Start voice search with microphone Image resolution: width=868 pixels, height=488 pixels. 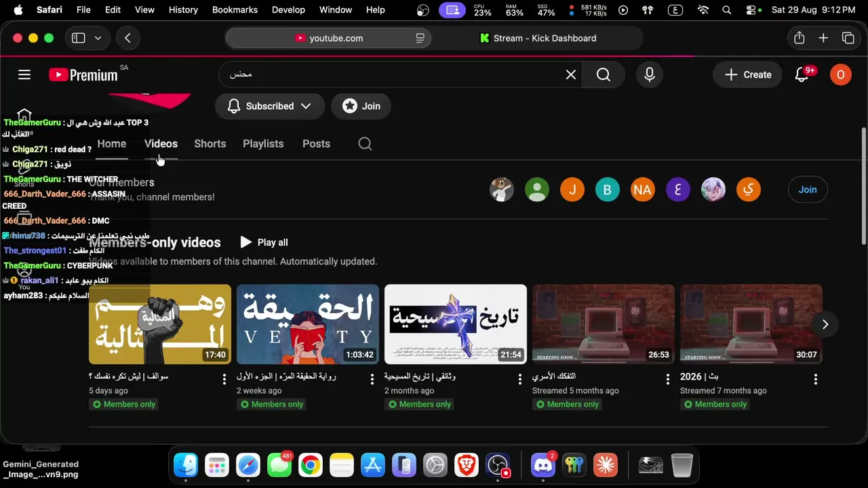(650, 75)
